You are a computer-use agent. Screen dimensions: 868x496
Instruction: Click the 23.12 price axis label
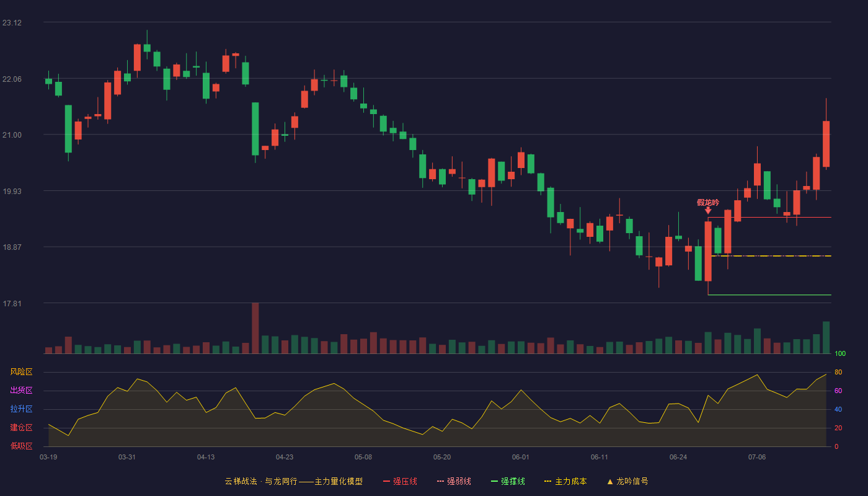(x=12, y=23)
